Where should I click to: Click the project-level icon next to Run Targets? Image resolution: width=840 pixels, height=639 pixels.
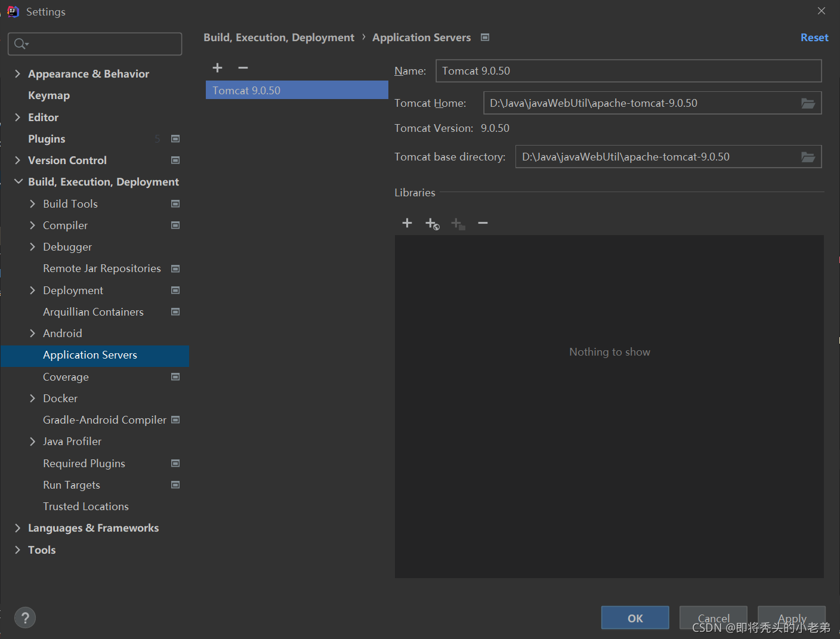pos(175,485)
